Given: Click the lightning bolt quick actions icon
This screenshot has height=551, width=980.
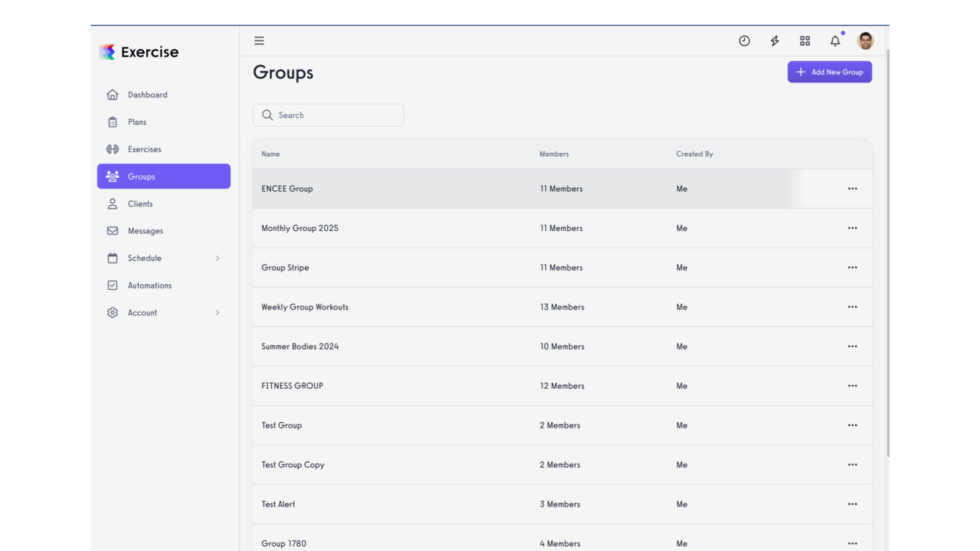Looking at the screenshot, I should tap(774, 41).
